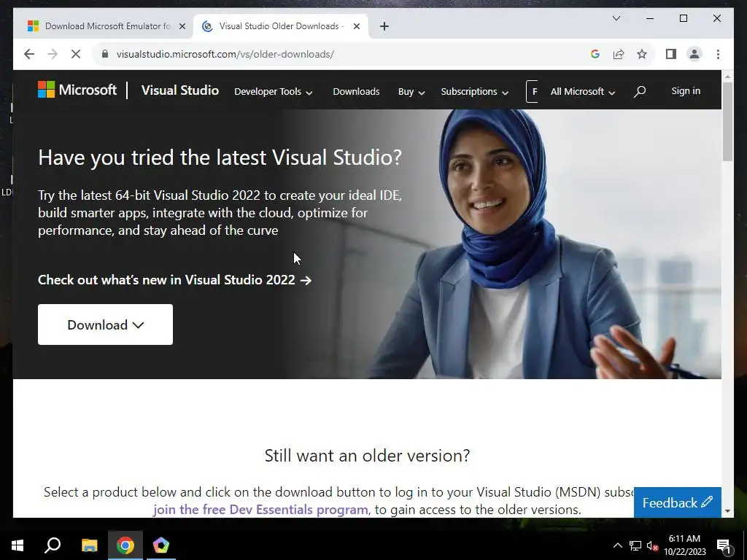Open the tab search chevron
Viewport: 747px width, 560px height.
click(616, 18)
